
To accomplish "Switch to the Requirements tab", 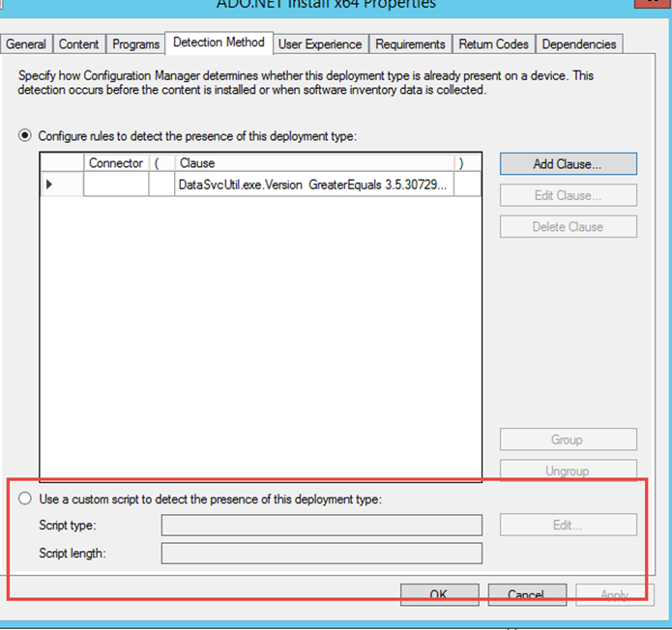I will (410, 44).
